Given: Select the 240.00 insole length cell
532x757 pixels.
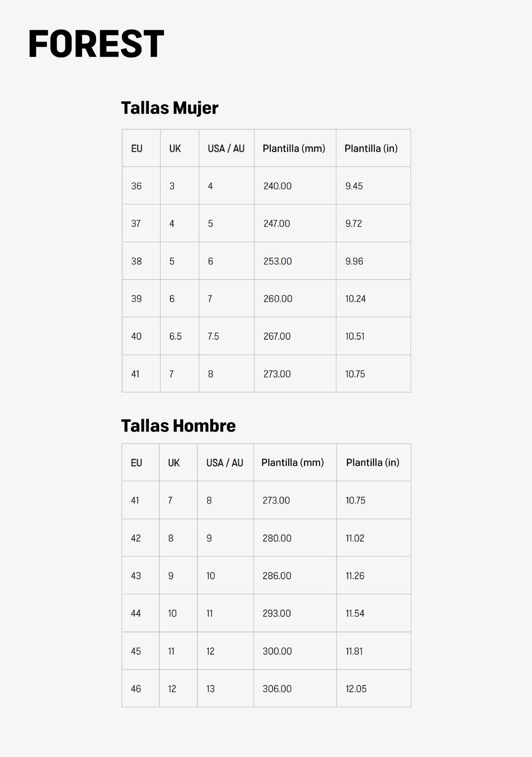Looking at the screenshot, I should pyautogui.click(x=295, y=186).
